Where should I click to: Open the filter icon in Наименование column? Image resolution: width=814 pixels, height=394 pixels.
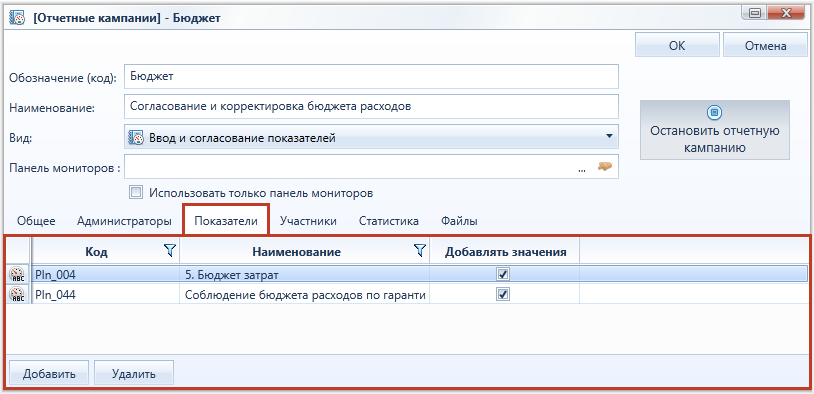(x=419, y=251)
